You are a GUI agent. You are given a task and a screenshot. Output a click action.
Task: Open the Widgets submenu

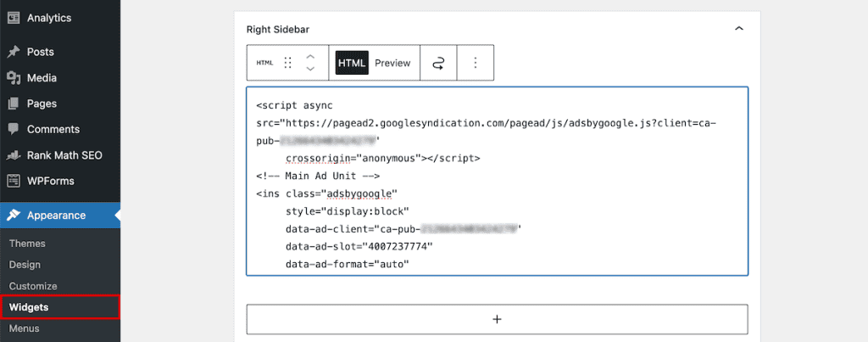60,307
